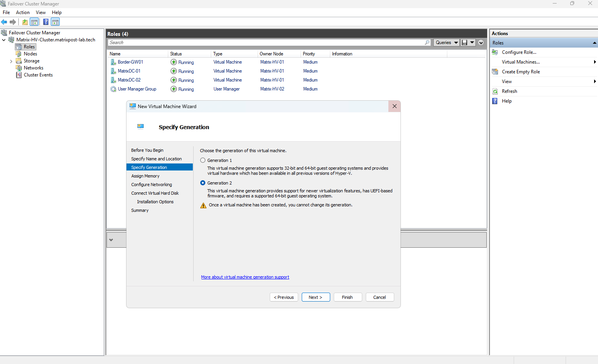Open the View menu in the menu bar
Image resolution: width=598 pixels, height=364 pixels.
[x=41, y=12]
